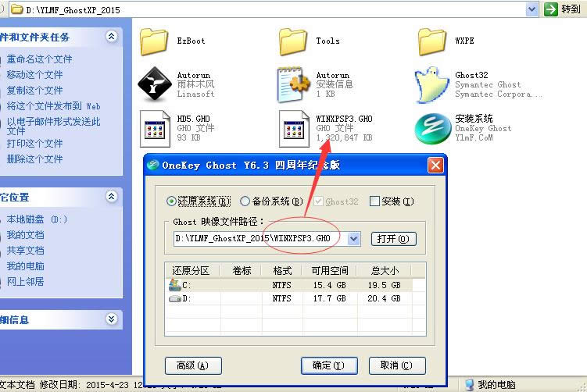Open the 安装系统 OneKey Ghost icon
Screen dimensions: 587x392
pos(432,129)
